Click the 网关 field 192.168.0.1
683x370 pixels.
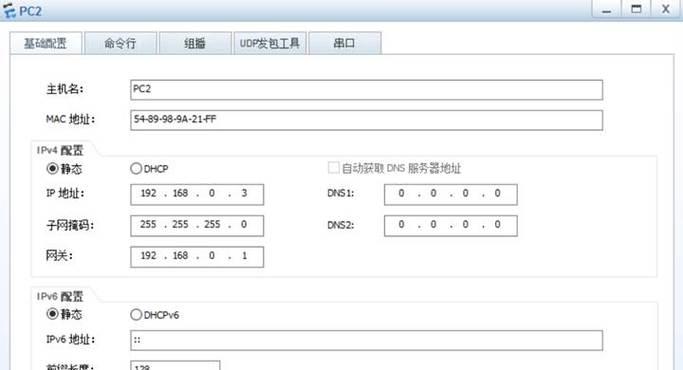pyautogui.click(x=197, y=257)
